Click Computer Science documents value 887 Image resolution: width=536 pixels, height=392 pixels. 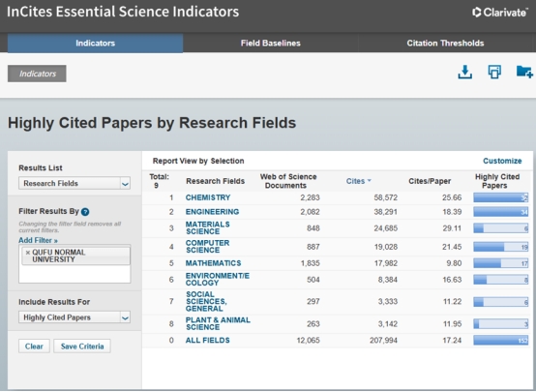pos(313,247)
